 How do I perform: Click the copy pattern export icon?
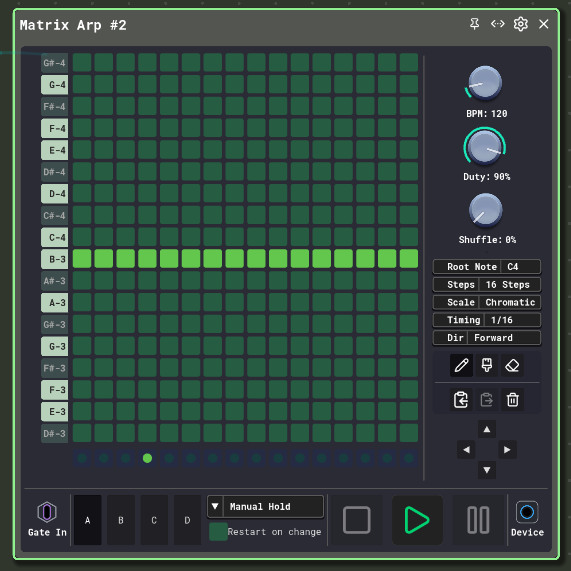coord(487,399)
